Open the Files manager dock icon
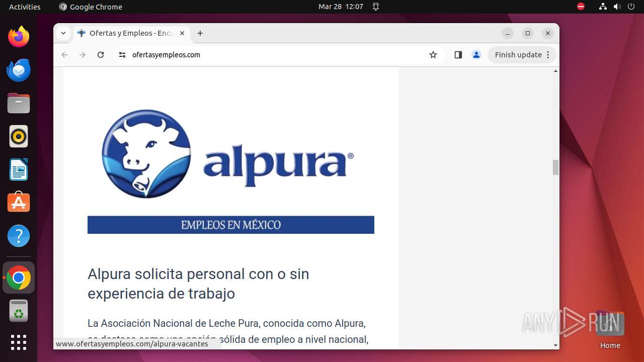The image size is (644, 362). click(19, 103)
